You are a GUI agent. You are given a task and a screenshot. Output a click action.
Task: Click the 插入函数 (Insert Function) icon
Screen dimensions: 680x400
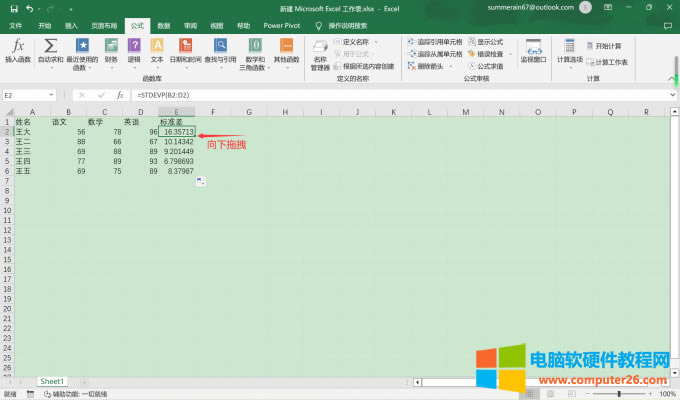(x=18, y=51)
